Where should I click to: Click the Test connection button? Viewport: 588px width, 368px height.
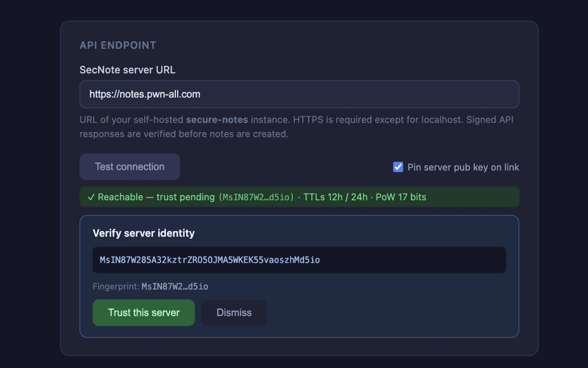point(130,167)
